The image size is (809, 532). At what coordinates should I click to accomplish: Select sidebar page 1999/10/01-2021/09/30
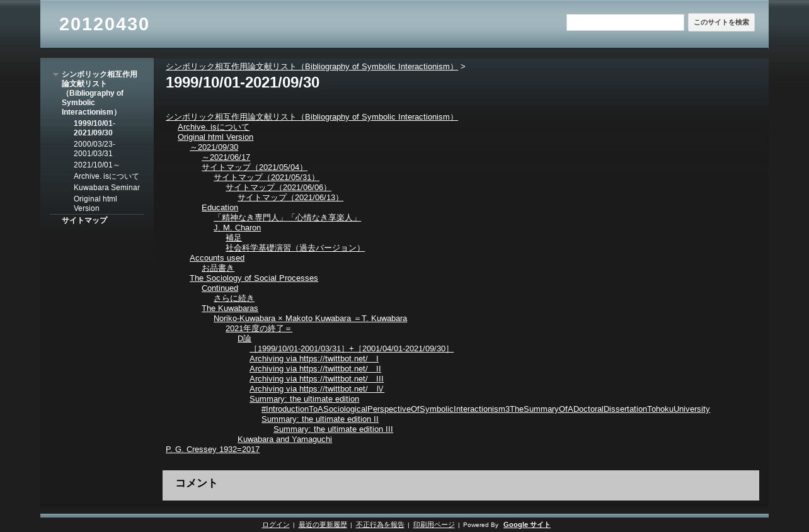click(x=95, y=128)
